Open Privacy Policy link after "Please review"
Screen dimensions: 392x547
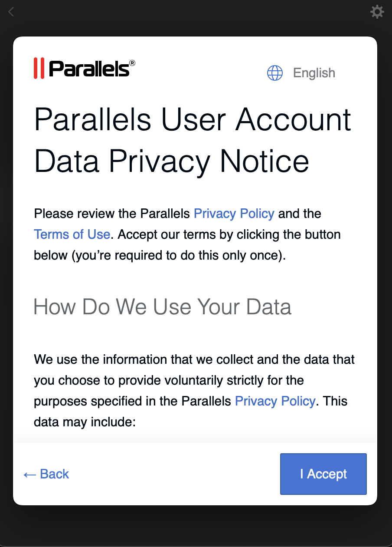[234, 214]
